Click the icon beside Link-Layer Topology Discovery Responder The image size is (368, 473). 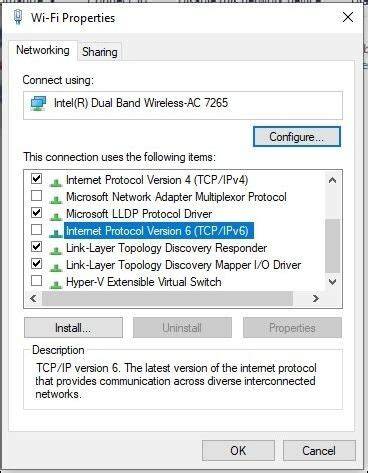click(x=56, y=250)
